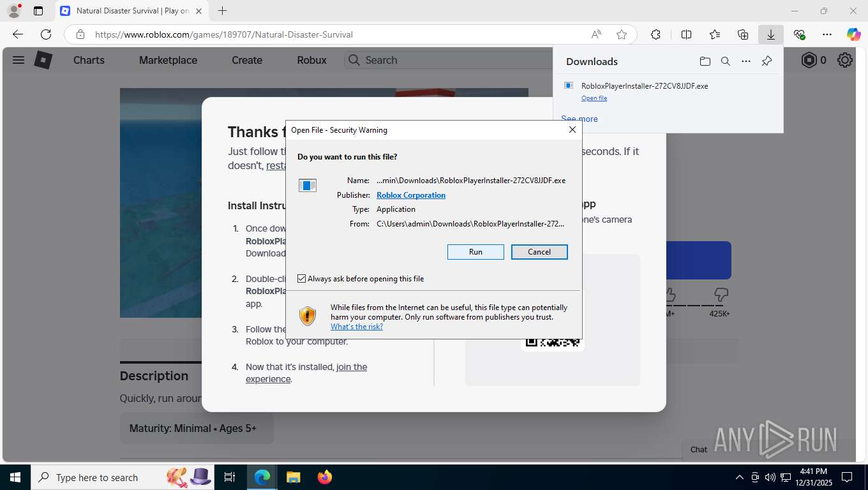Viewport: 868px width, 490px height.
Task: Launch Firefox from taskbar
Action: (324, 477)
